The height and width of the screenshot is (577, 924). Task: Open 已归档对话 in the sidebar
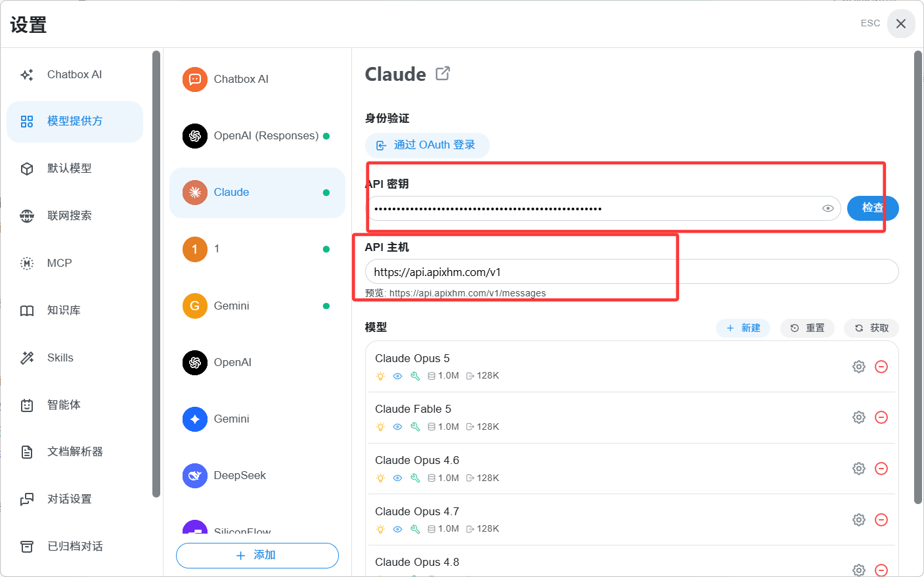click(75, 547)
